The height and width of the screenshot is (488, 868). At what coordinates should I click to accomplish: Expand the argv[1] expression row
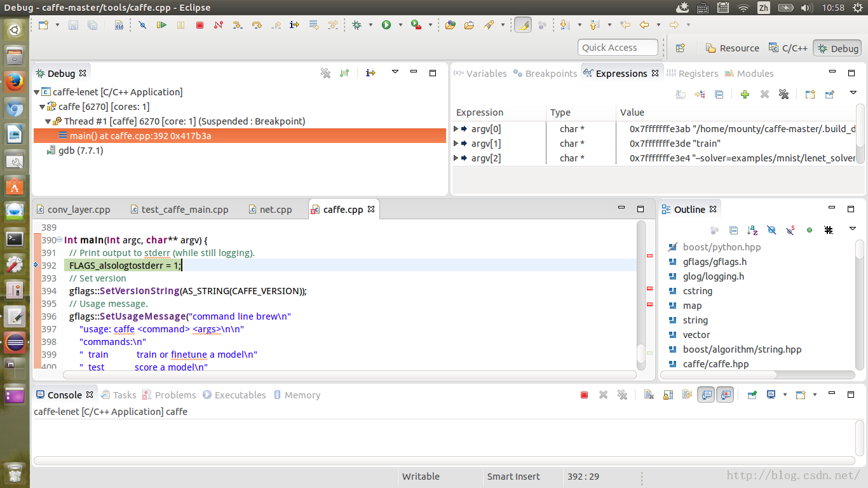click(456, 144)
